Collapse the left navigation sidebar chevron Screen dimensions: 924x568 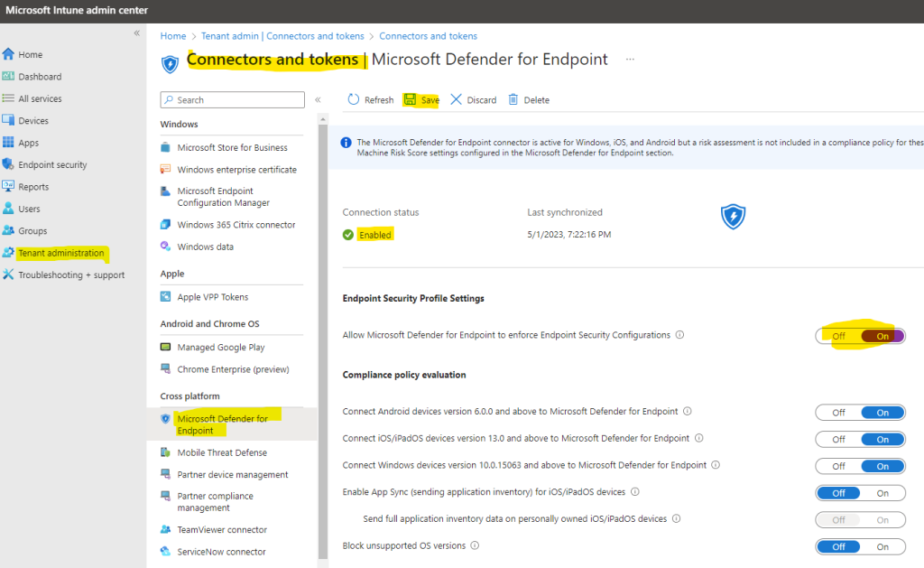pos(137,33)
